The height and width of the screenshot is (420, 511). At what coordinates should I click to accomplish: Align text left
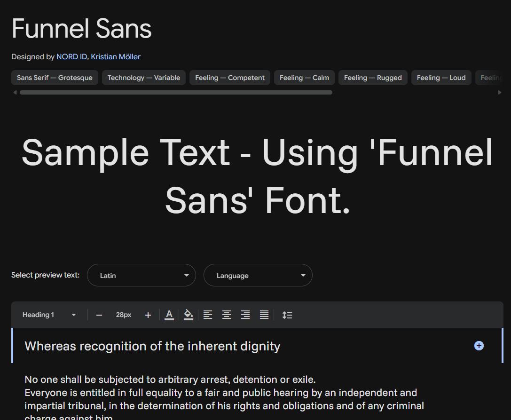208,315
